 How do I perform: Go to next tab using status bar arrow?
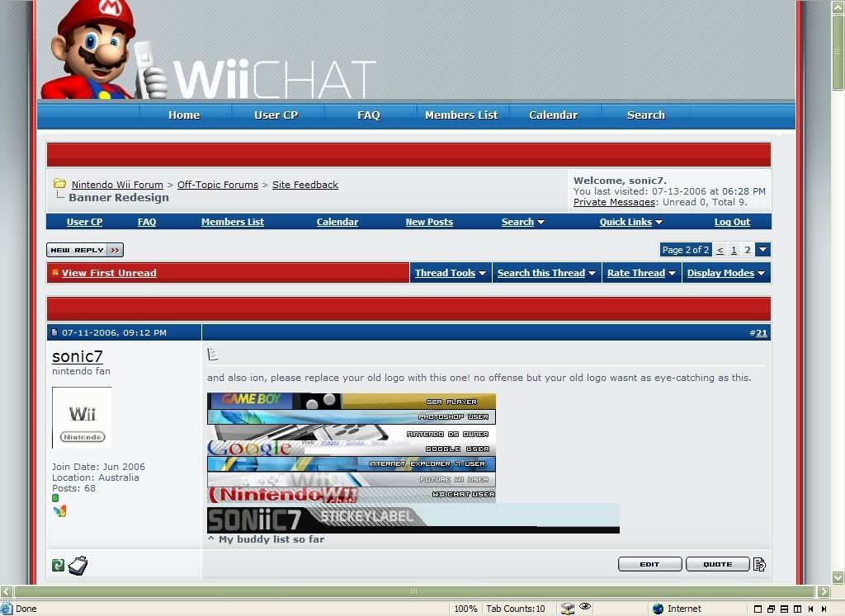tap(824, 609)
